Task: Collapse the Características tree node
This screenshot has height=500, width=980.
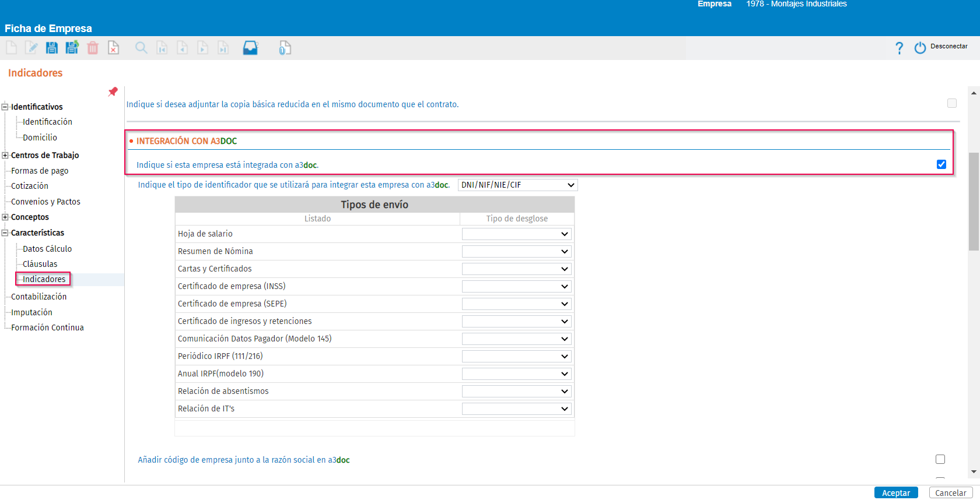Action: [x=5, y=233]
